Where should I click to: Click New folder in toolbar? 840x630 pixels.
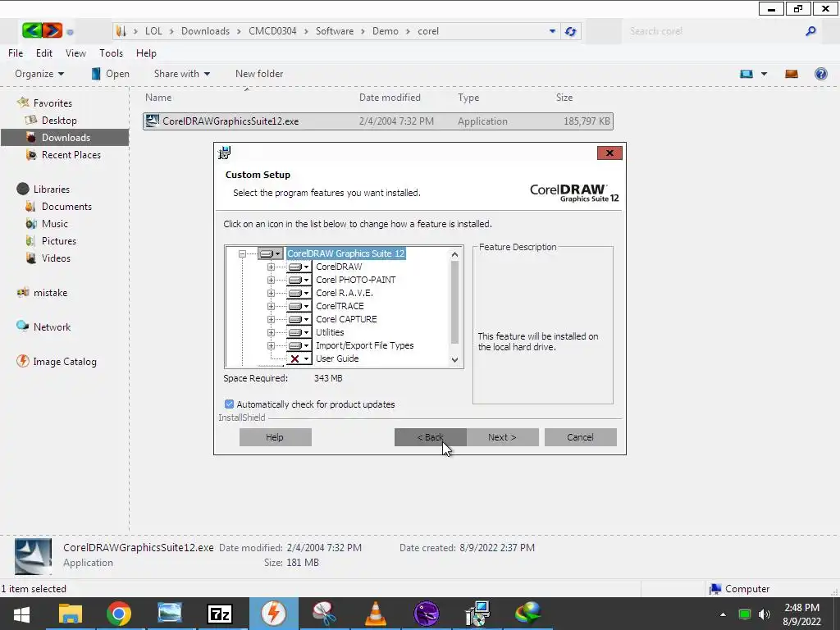pos(259,74)
